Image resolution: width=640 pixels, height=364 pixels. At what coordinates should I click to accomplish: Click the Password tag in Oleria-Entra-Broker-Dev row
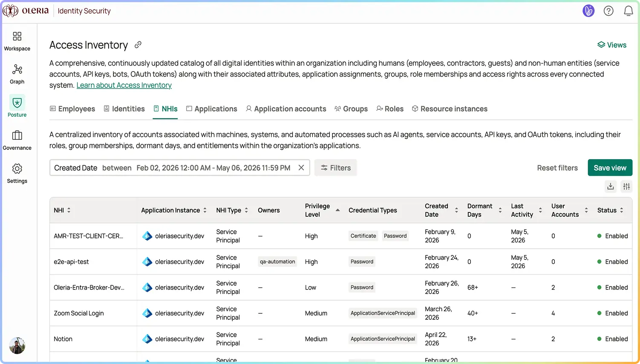[x=362, y=287]
